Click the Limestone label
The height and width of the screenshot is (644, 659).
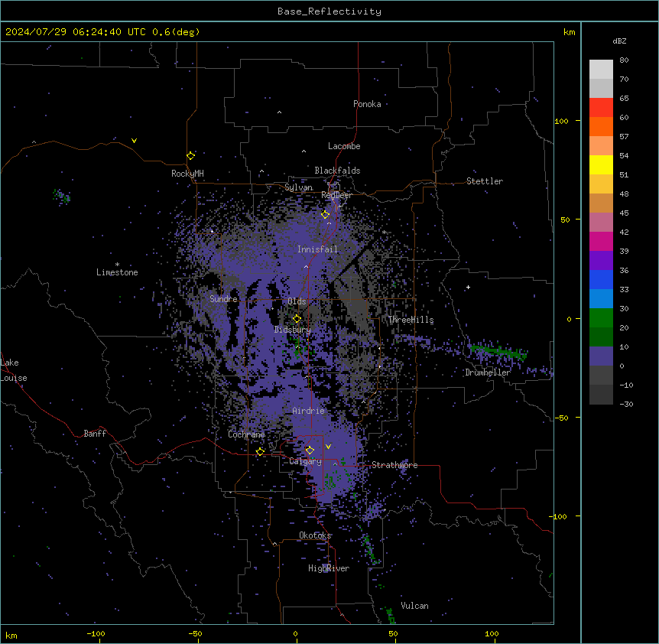tap(117, 272)
